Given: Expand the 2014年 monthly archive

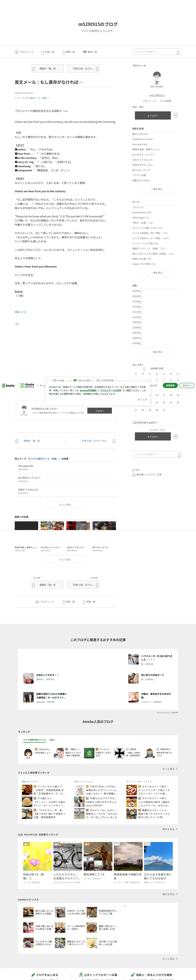Looking at the screenshot, I should [137, 296].
